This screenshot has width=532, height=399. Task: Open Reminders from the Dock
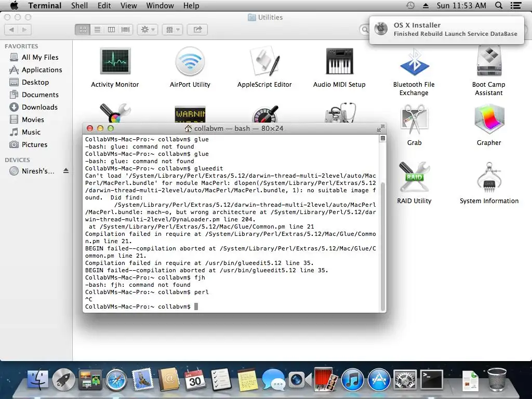pyautogui.click(x=221, y=379)
